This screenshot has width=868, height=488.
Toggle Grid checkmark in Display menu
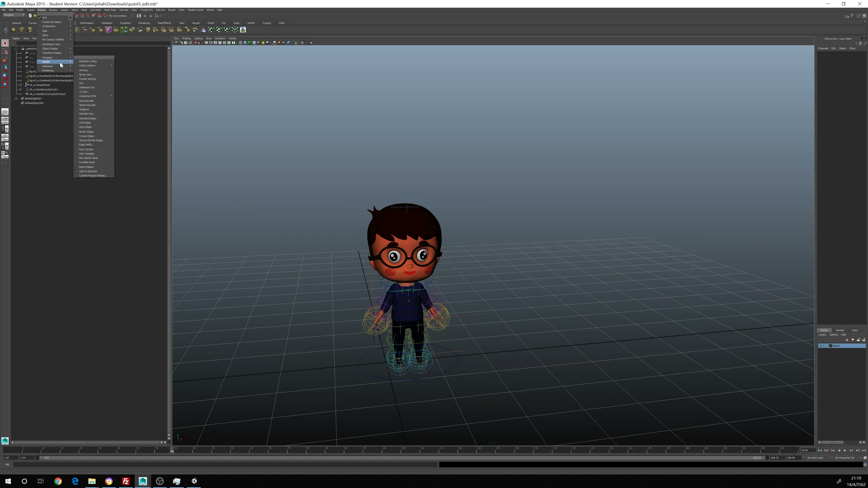point(40,18)
